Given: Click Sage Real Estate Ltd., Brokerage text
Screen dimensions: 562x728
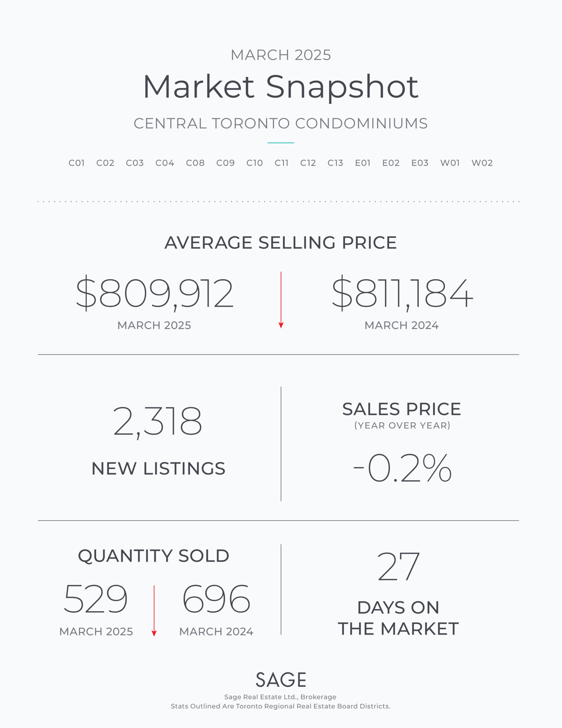Looking at the screenshot, I should tap(280, 697).
